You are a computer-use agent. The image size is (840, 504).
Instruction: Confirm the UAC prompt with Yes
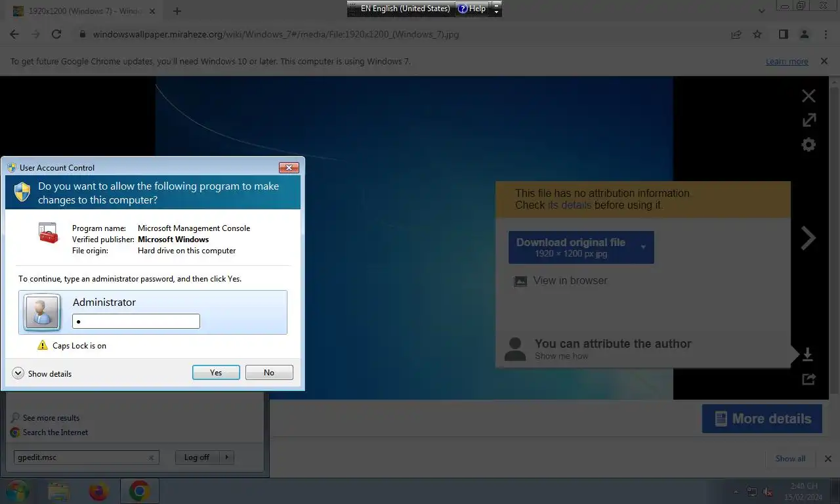(x=216, y=373)
